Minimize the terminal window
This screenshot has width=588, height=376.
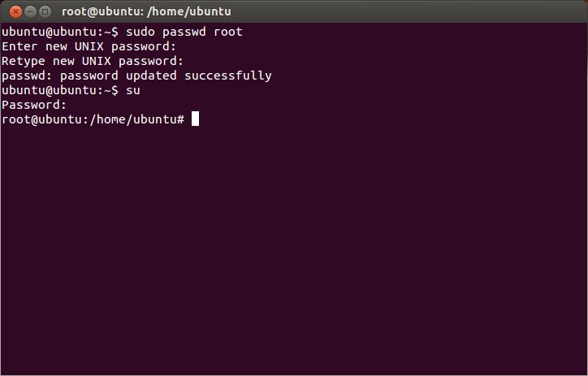coord(30,11)
